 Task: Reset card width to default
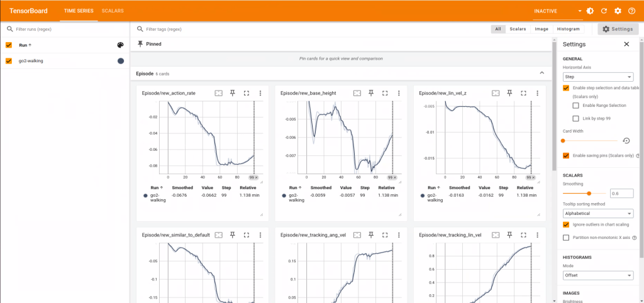point(626,141)
